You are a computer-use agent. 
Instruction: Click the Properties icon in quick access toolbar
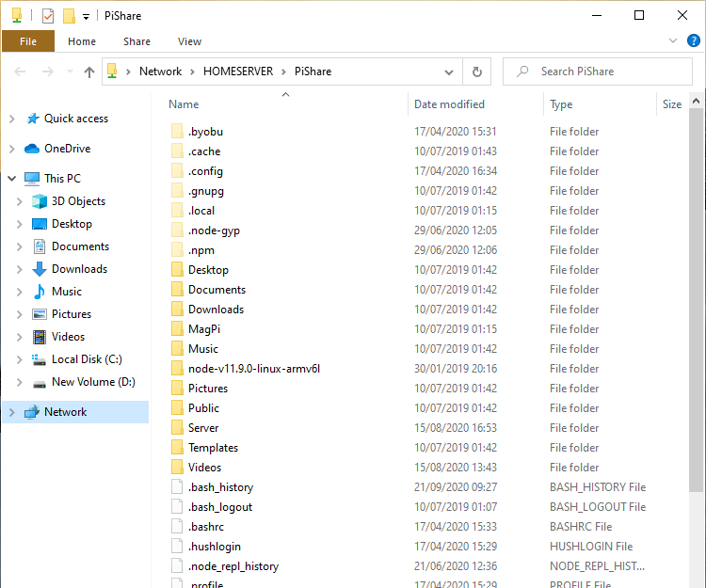(x=48, y=16)
